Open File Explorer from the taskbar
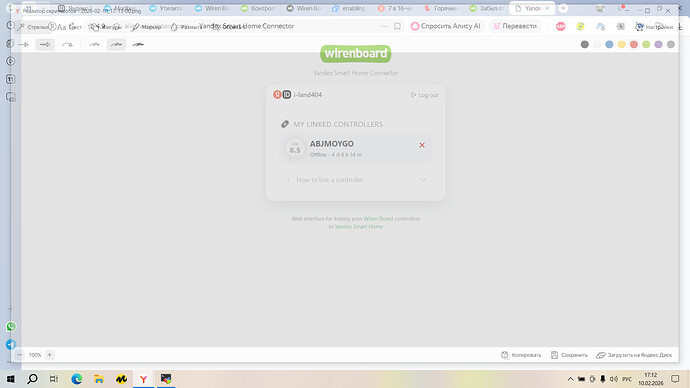This screenshot has width=690, height=388. [x=99, y=379]
